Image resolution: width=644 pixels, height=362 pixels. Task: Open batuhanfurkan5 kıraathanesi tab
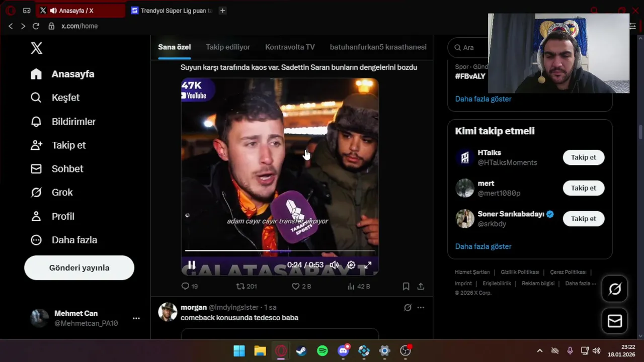pos(378,47)
